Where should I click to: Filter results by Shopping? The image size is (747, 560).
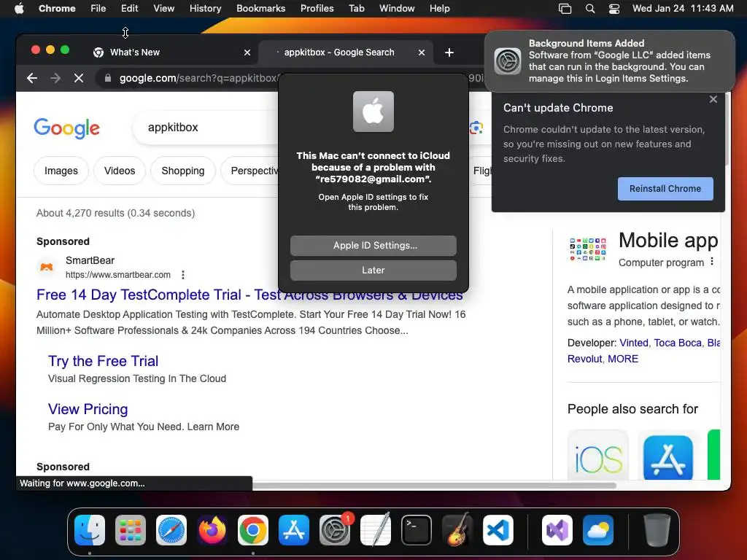point(183,171)
